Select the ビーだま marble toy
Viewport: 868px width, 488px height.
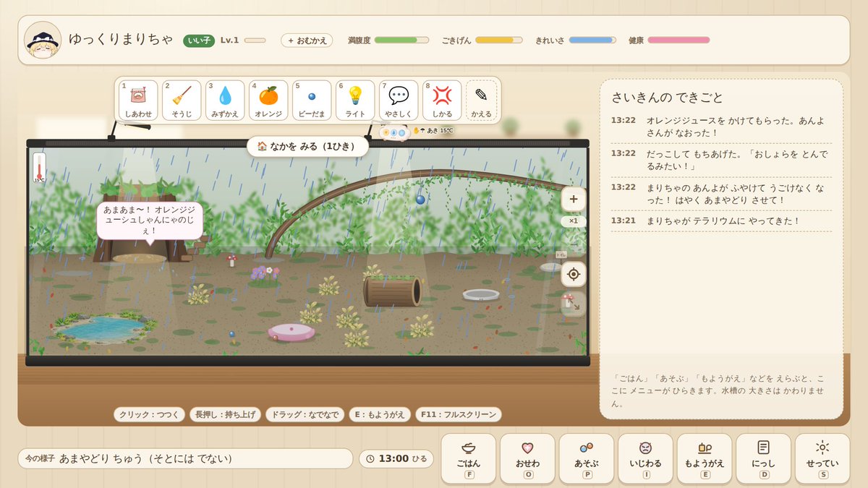pos(312,100)
